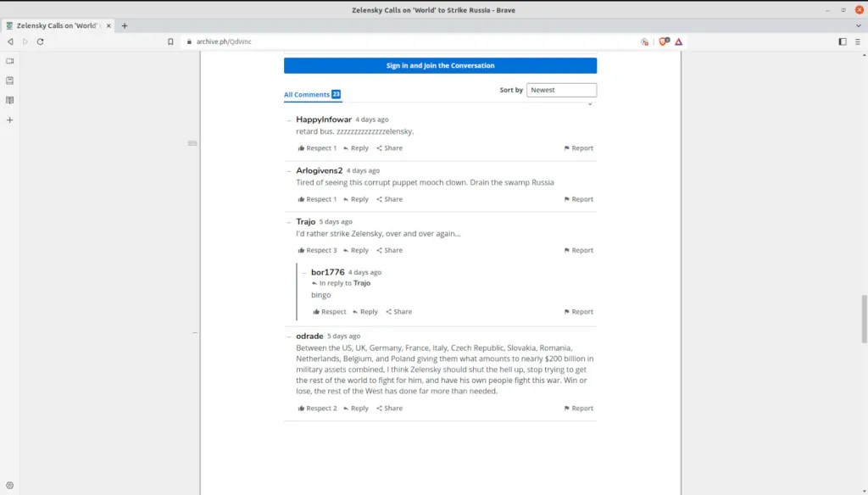Viewport: 868px width, 495px height.
Task: Toggle the sidebar panel from the toolbar
Action: tap(843, 42)
